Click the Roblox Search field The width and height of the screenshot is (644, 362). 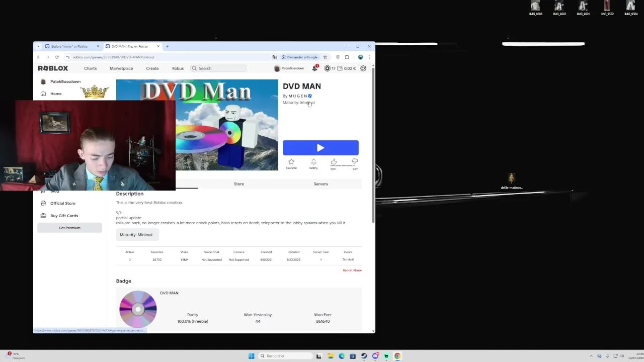[x=218, y=68]
